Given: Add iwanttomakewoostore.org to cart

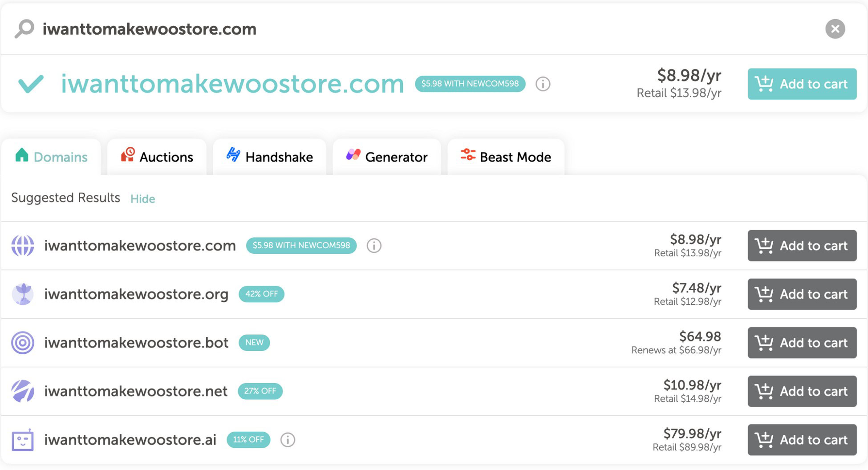Looking at the screenshot, I should point(802,294).
